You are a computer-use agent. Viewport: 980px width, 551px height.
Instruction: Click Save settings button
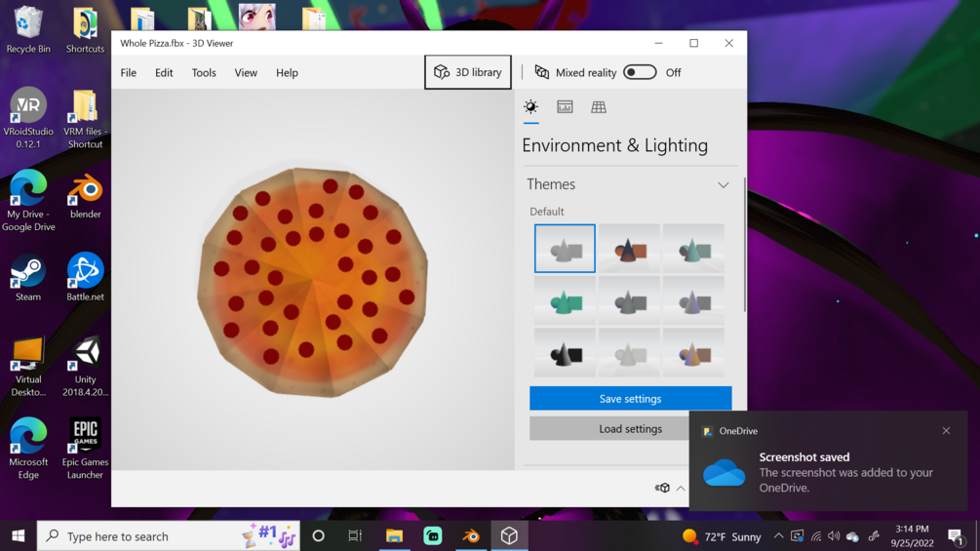coord(630,399)
